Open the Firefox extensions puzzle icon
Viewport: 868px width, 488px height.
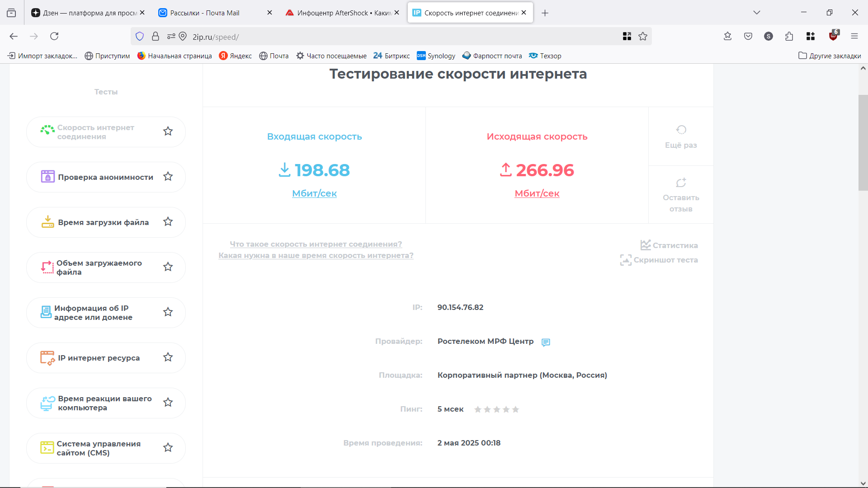(x=789, y=37)
